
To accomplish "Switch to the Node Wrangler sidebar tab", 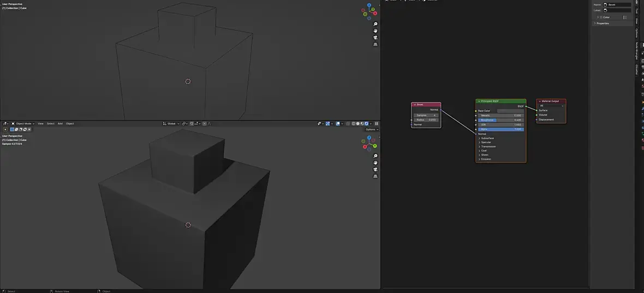I will (x=637, y=51).
